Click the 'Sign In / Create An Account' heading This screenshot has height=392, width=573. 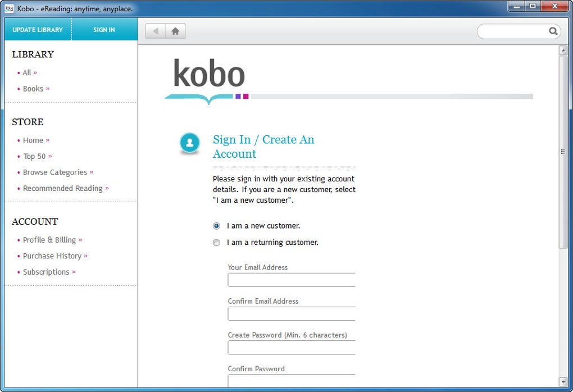click(x=263, y=147)
